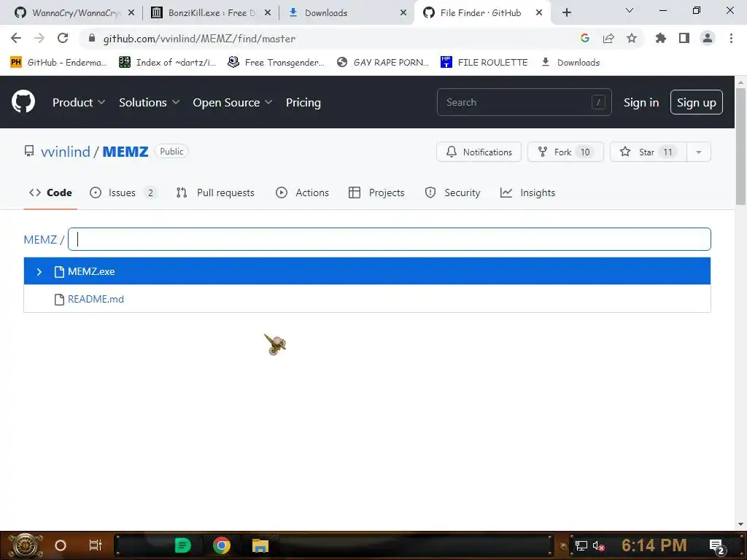
Task: Click the Google icon in address bar
Action: tap(585, 38)
